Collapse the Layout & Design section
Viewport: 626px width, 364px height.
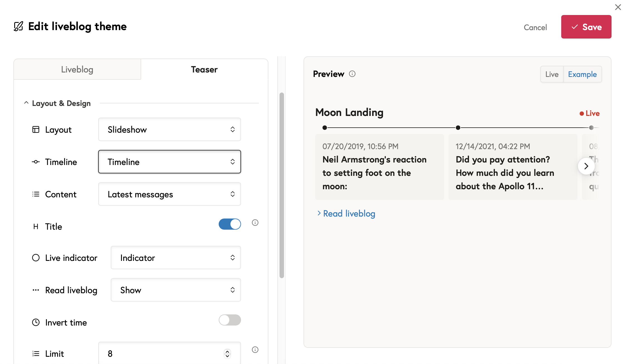coord(26,103)
